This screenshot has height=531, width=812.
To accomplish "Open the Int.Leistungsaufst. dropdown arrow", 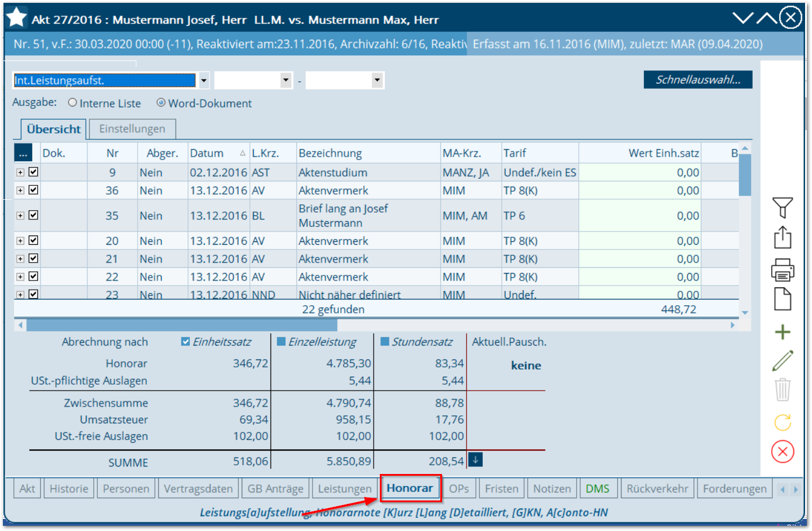I will click(x=204, y=80).
